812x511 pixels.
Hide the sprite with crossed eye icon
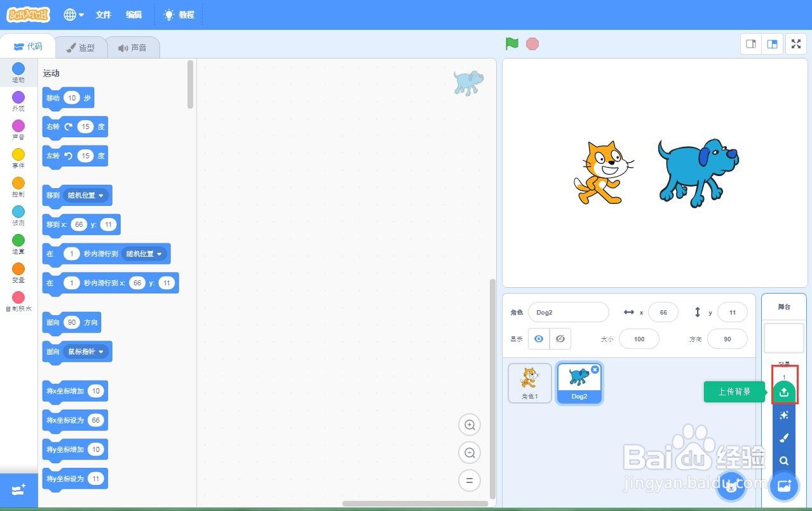(x=560, y=339)
